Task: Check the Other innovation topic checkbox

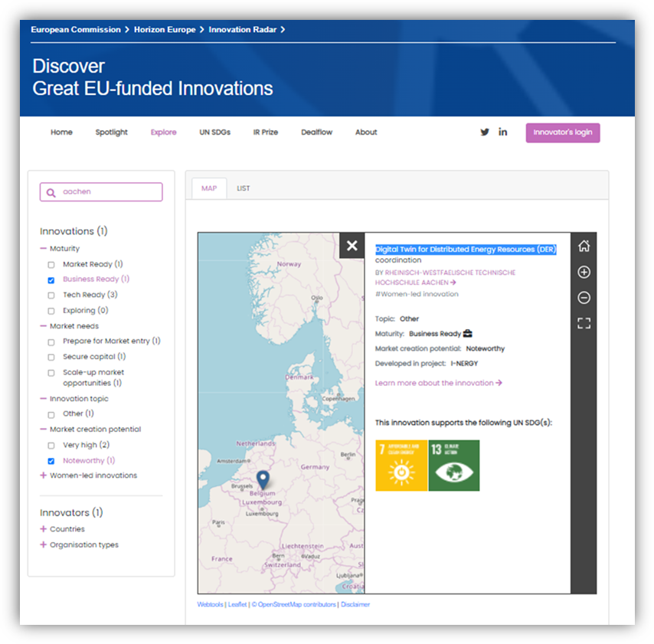Action: 51,415
